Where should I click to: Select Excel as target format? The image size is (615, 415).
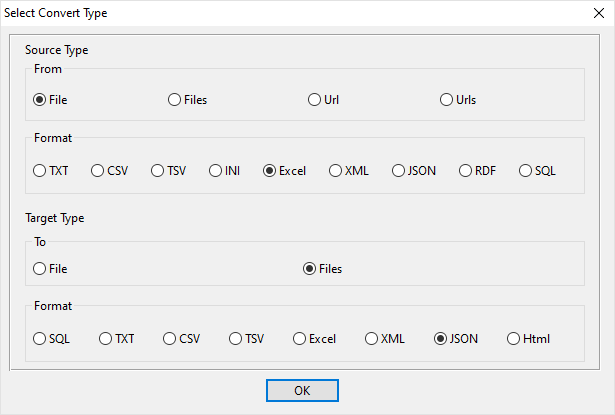(300, 339)
